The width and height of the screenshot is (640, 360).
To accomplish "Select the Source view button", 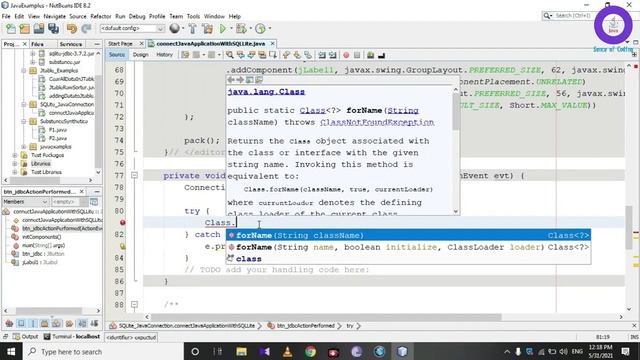I will (117, 55).
